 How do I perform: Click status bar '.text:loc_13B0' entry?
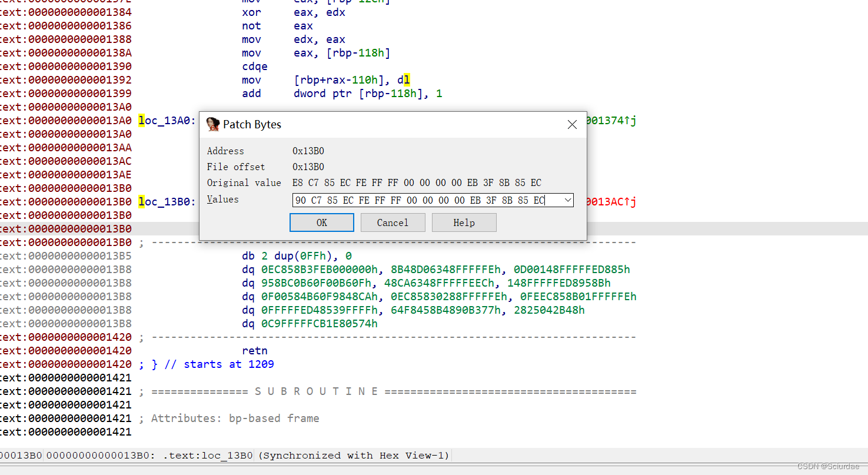(x=208, y=456)
